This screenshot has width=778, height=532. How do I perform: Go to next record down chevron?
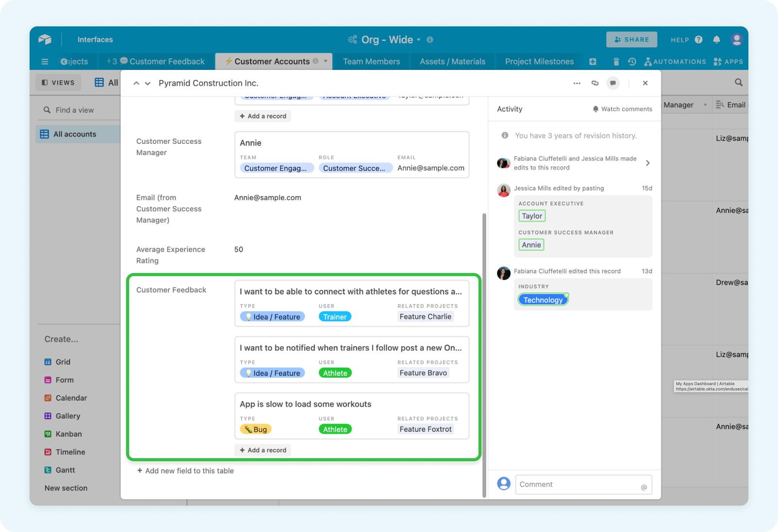(148, 83)
